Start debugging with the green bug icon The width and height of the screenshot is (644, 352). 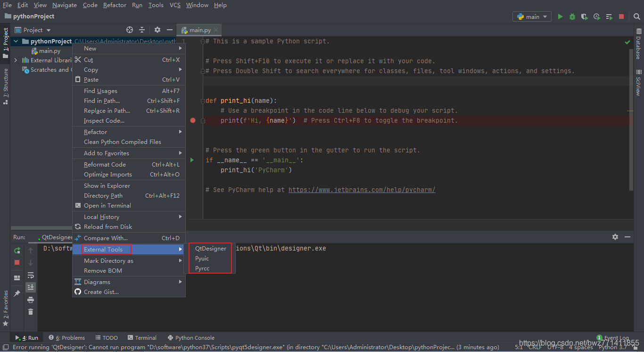(572, 17)
